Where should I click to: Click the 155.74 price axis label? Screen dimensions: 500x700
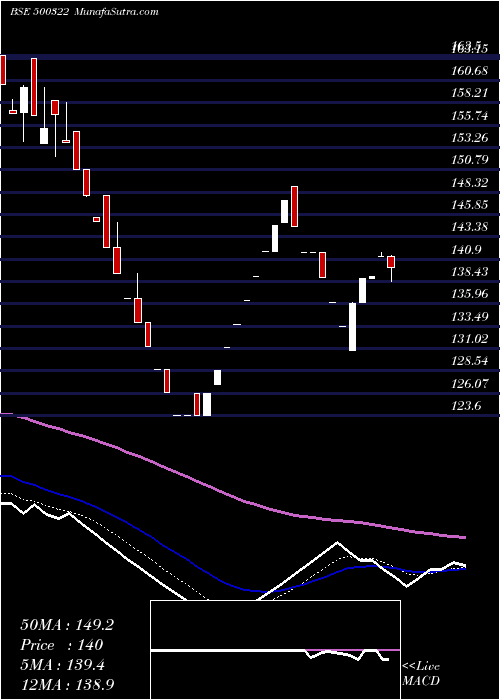[x=470, y=115]
